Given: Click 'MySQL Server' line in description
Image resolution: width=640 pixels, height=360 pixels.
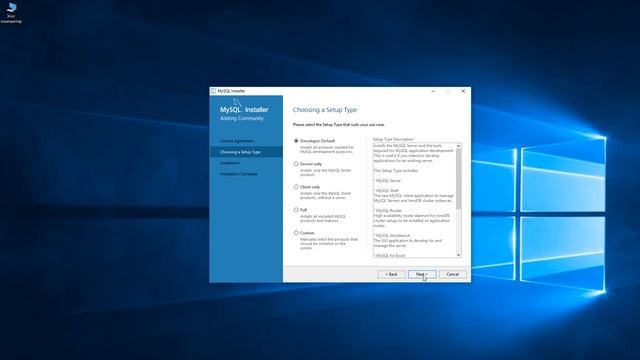Looking at the screenshot, I should pyautogui.click(x=388, y=180).
